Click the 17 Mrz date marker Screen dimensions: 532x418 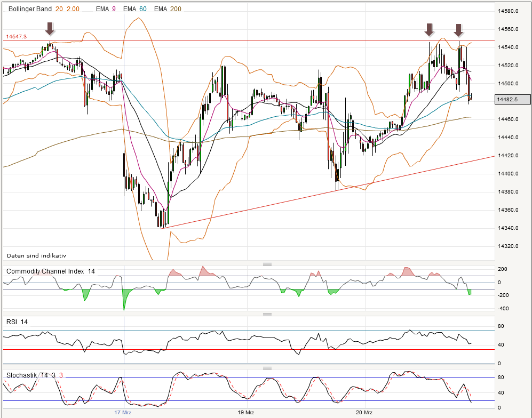123,413
